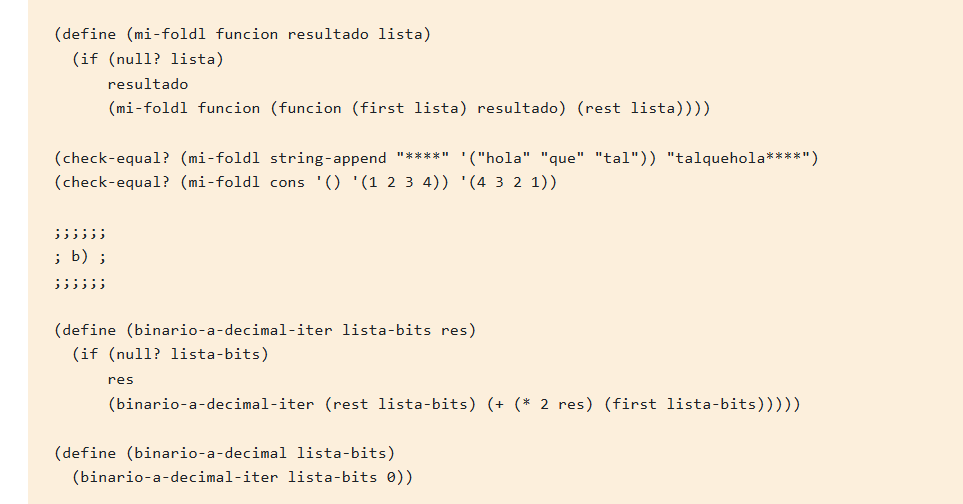
Task: Click the "****" string literal
Action: tap(423, 158)
